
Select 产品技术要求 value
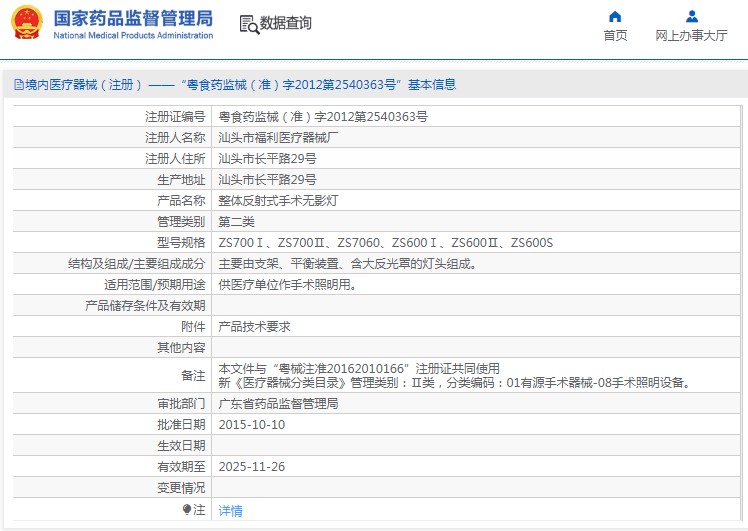tap(254, 327)
